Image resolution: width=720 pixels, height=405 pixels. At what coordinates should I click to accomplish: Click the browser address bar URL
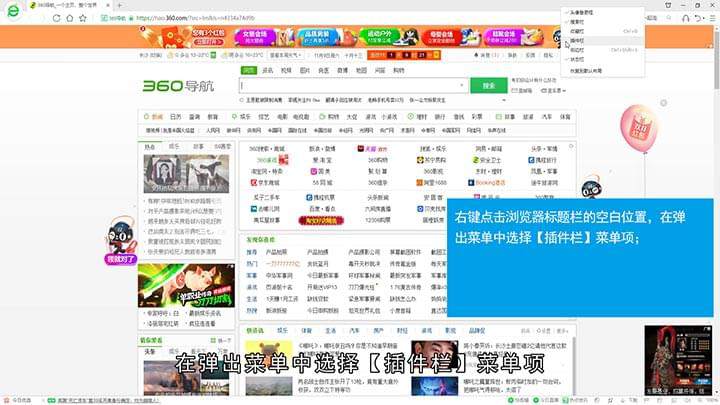click(196, 18)
